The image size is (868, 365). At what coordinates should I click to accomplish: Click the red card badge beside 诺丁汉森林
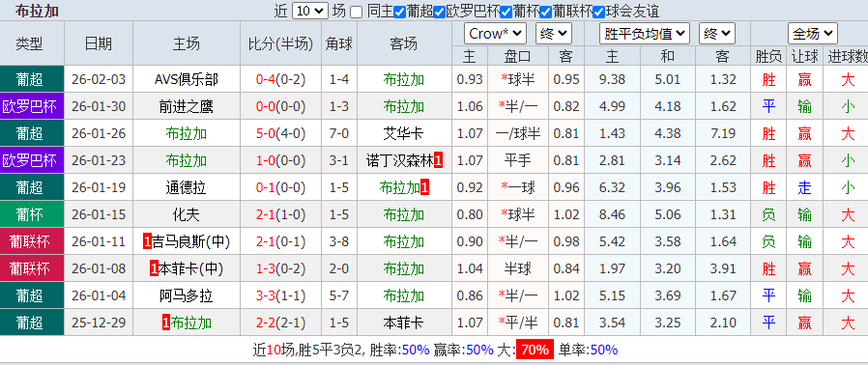439,160
